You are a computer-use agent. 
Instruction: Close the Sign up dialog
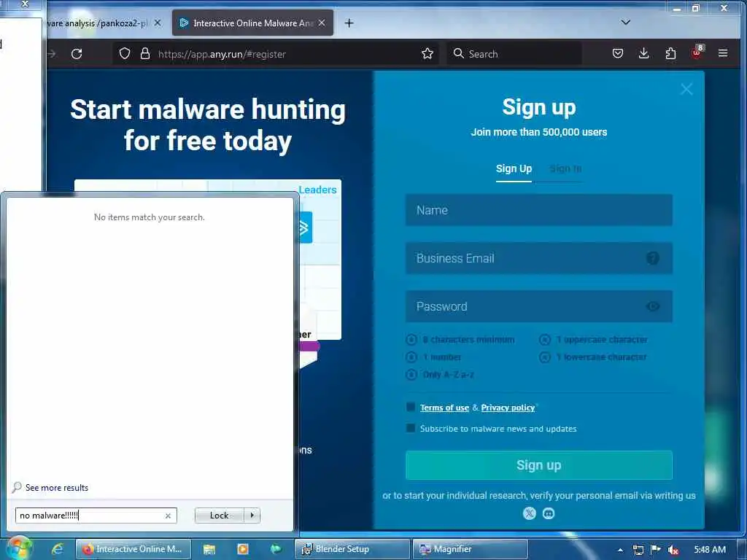pos(686,89)
